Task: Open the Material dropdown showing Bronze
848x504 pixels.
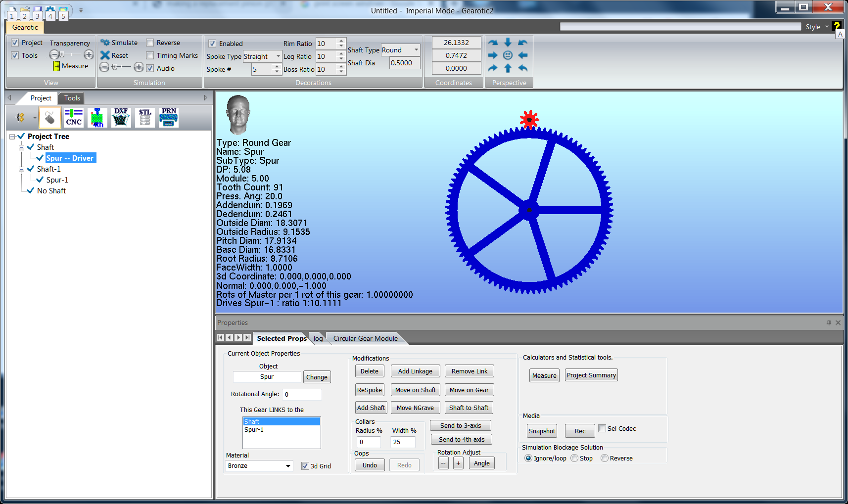Action: click(288, 466)
